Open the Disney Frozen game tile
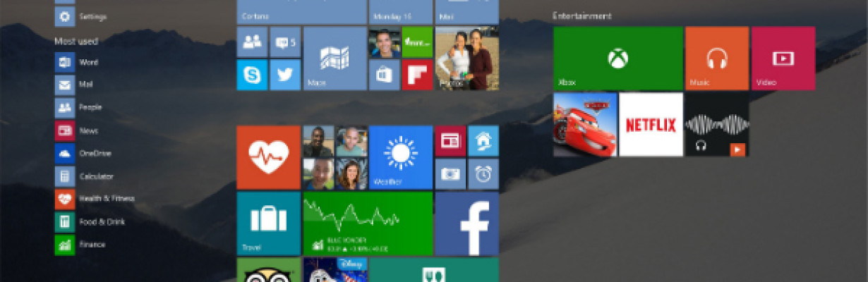 335,270
